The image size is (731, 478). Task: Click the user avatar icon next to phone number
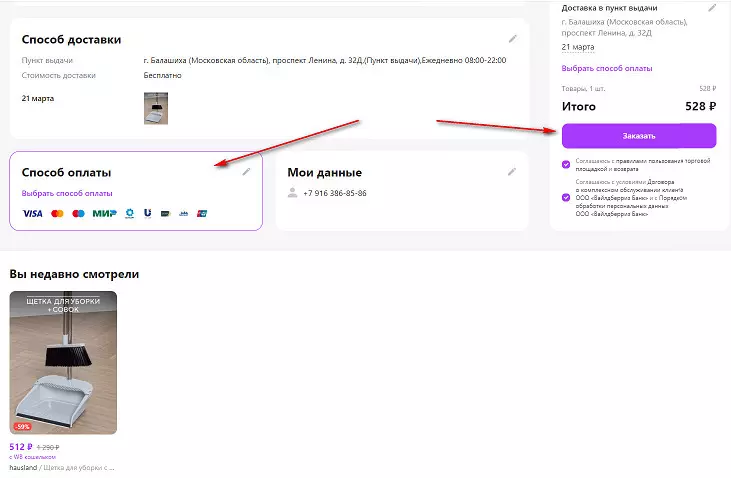pyautogui.click(x=292, y=193)
